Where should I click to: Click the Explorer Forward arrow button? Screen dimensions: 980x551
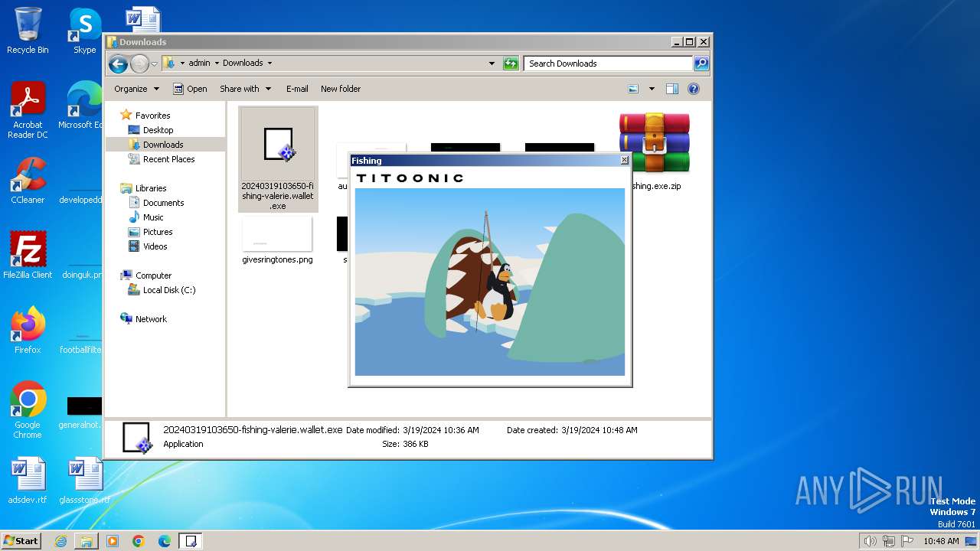(x=139, y=64)
